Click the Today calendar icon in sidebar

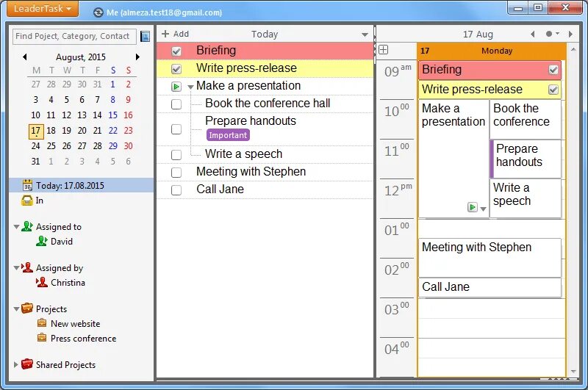tap(27, 185)
